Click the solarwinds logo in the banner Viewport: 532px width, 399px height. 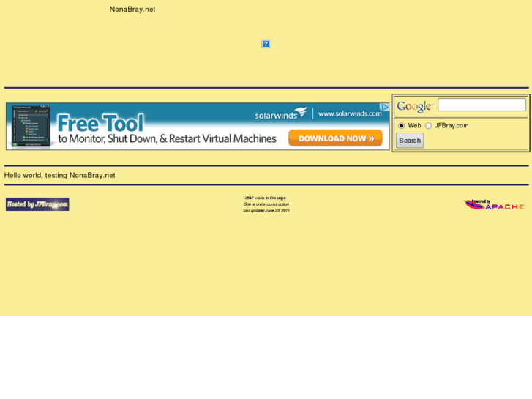click(280, 113)
